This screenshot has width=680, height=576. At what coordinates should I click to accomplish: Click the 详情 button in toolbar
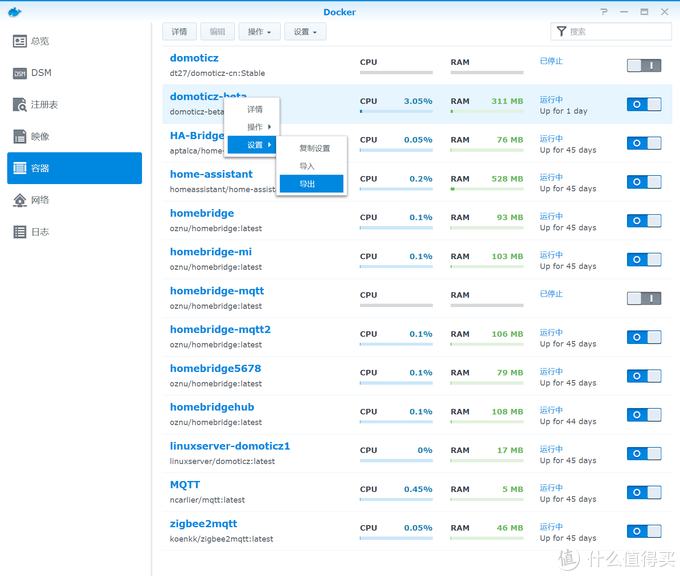pyautogui.click(x=179, y=32)
